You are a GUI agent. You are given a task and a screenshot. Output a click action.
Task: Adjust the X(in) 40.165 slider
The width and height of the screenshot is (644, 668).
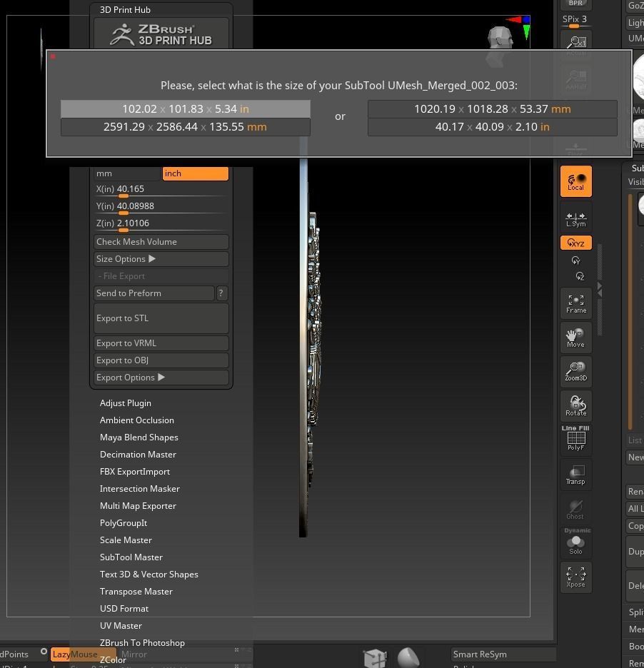(161, 191)
